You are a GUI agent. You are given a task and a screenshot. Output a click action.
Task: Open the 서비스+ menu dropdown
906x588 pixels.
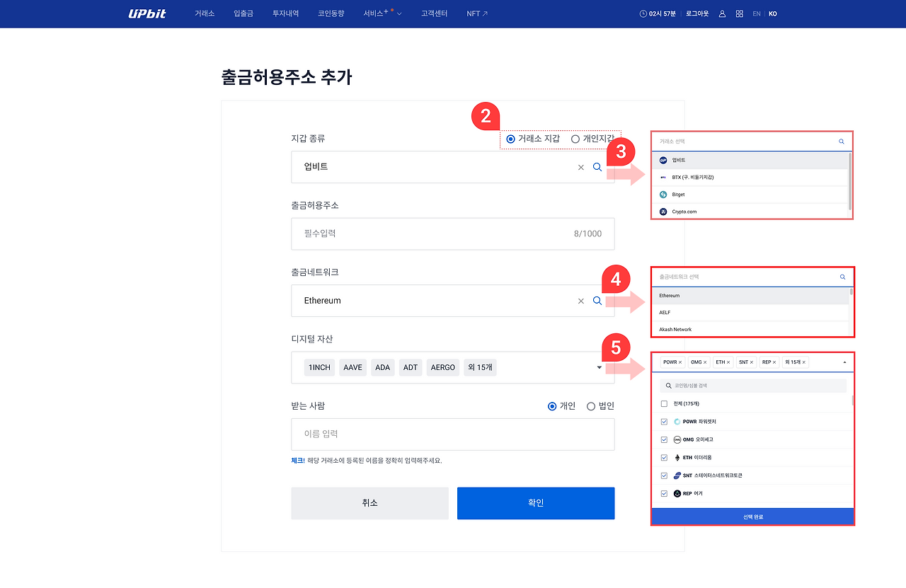coord(382,13)
